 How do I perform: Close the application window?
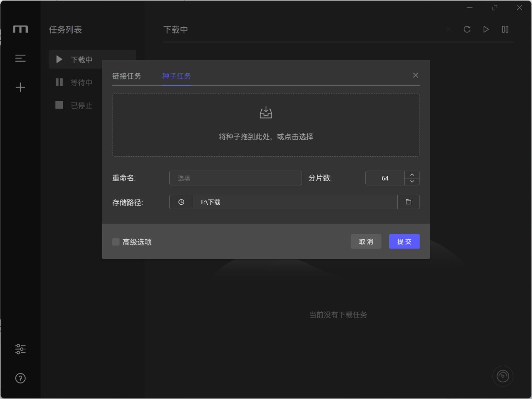point(519,8)
